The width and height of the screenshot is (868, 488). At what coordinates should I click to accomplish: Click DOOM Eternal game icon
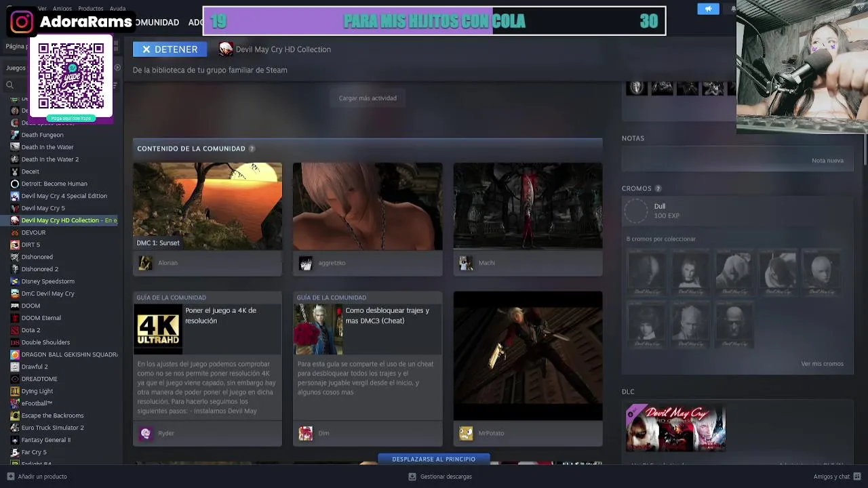(15, 318)
